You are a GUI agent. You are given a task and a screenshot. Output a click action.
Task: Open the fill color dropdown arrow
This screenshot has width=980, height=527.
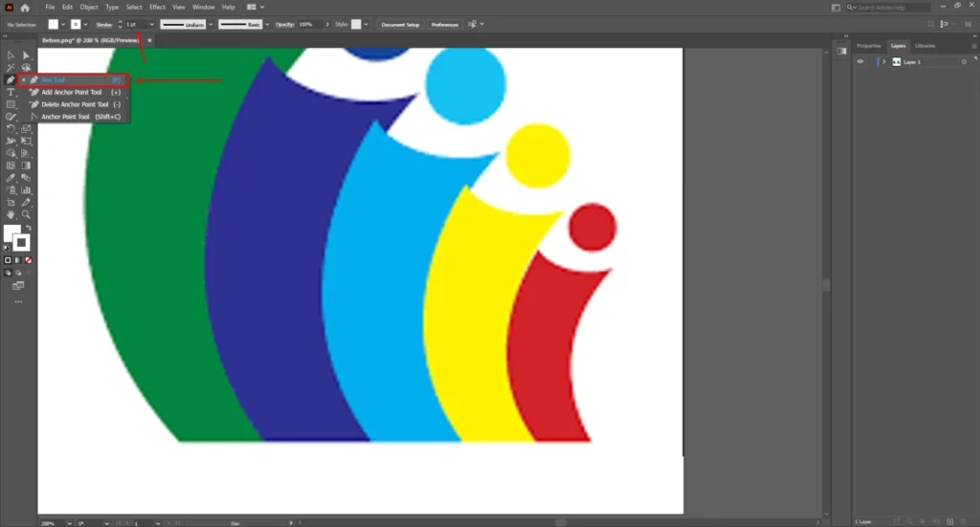pos(63,24)
